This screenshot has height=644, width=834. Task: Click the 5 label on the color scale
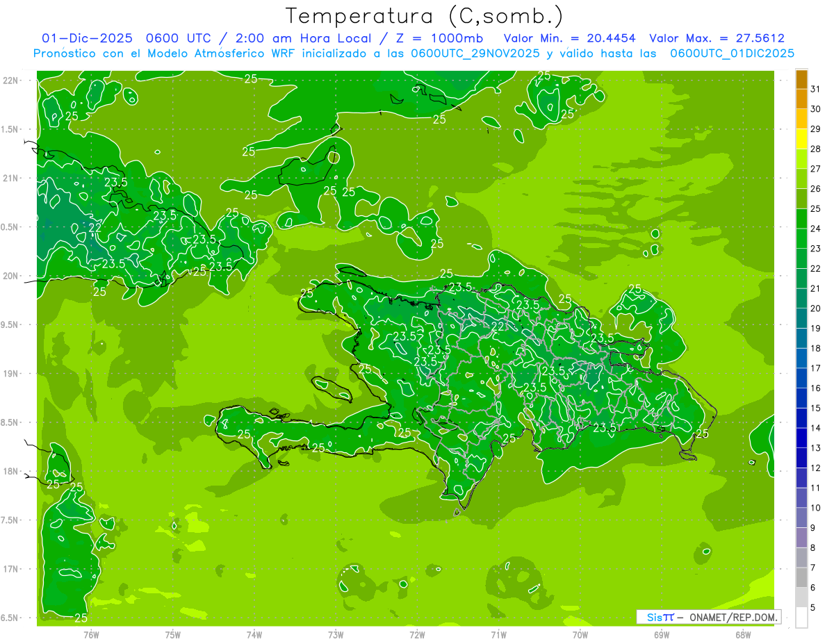pos(814,608)
